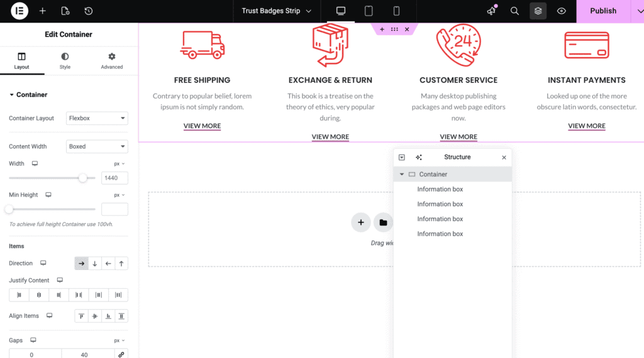Click VIEW MORE under Free Shipping
The width and height of the screenshot is (644, 358).
pos(202,126)
